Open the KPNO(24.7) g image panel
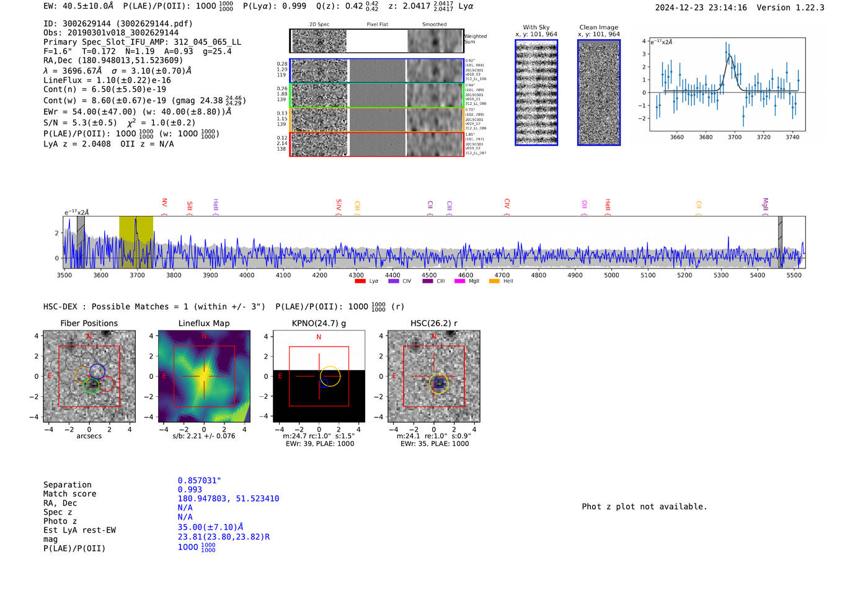Image resolution: width=868 pixels, height=591 pixels. tap(319, 376)
